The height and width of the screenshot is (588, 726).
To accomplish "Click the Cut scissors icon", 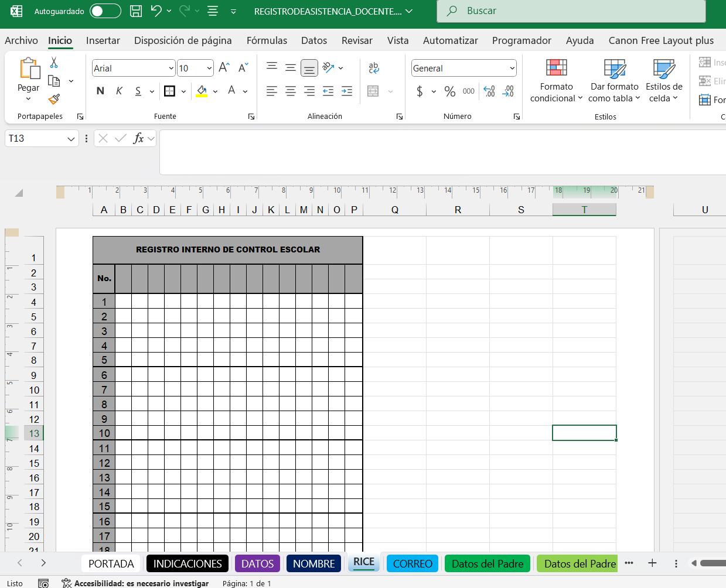I will point(54,63).
